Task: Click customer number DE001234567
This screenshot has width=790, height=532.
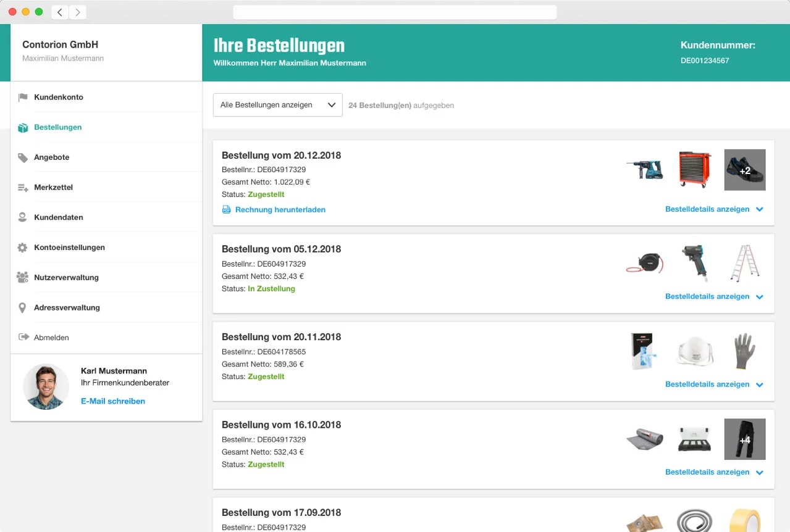Action: click(705, 60)
